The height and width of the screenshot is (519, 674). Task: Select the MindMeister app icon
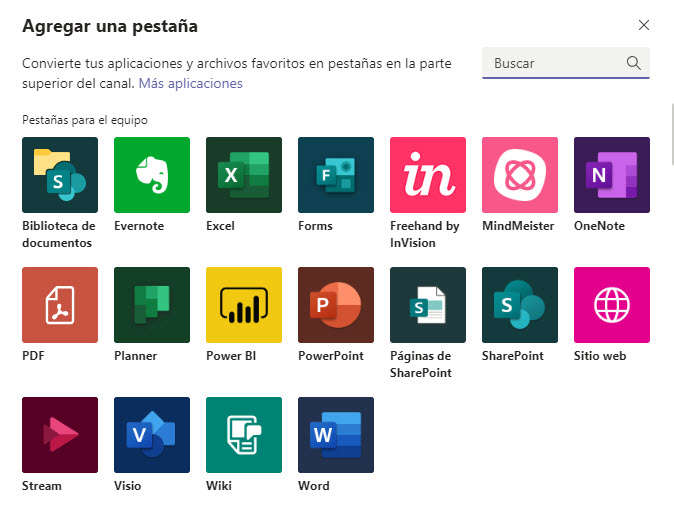pos(520,175)
